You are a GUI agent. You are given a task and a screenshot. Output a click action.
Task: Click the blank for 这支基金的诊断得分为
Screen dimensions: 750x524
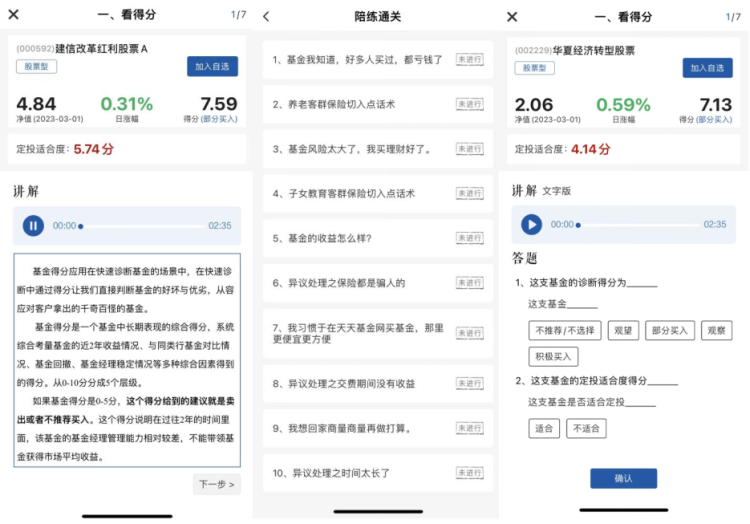pos(642,283)
